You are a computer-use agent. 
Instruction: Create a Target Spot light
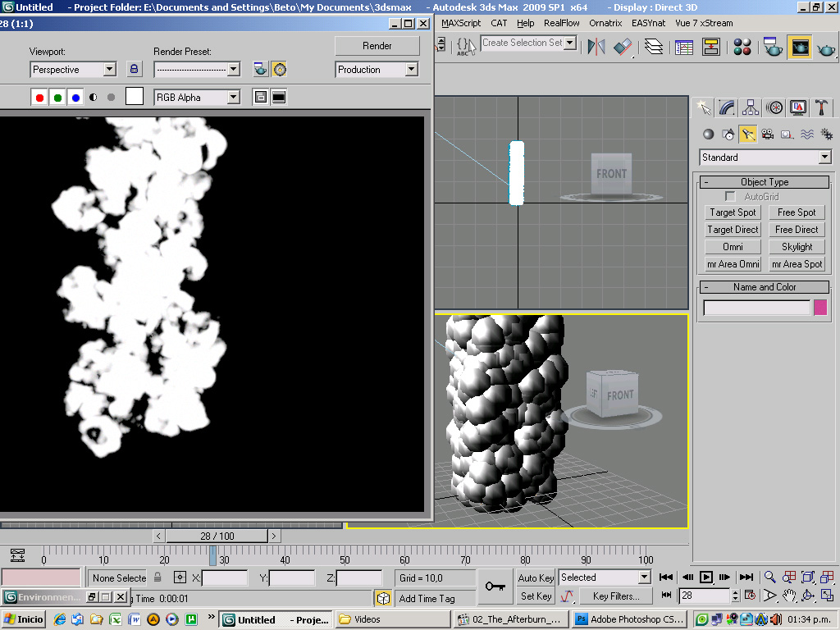[x=733, y=212]
